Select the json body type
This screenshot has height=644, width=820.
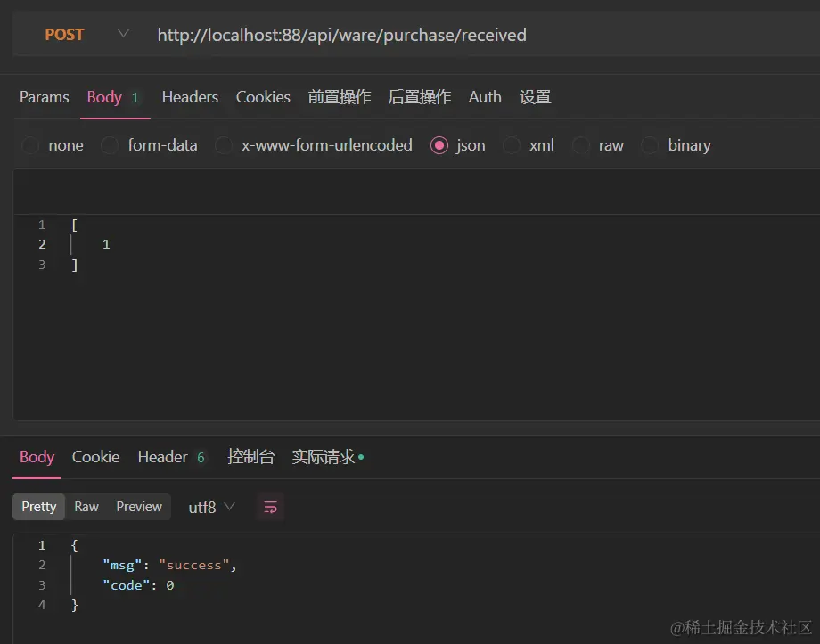tap(457, 145)
